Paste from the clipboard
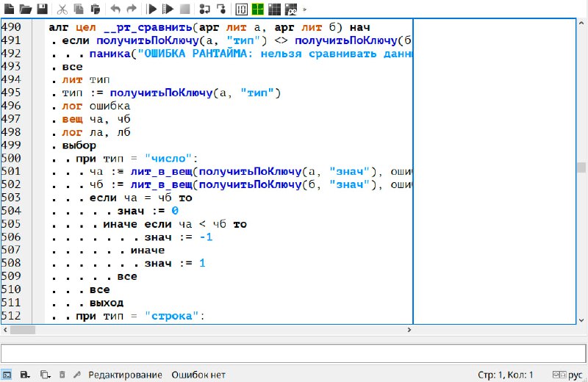 pyautogui.click(x=96, y=9)
